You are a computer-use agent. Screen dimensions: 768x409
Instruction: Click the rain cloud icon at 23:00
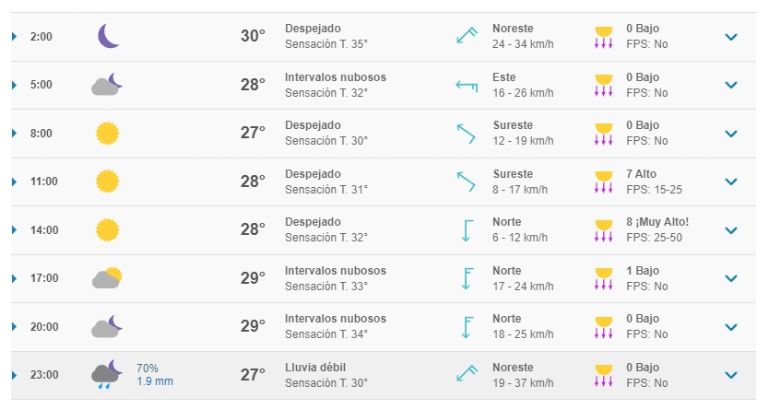coord(106,375)
